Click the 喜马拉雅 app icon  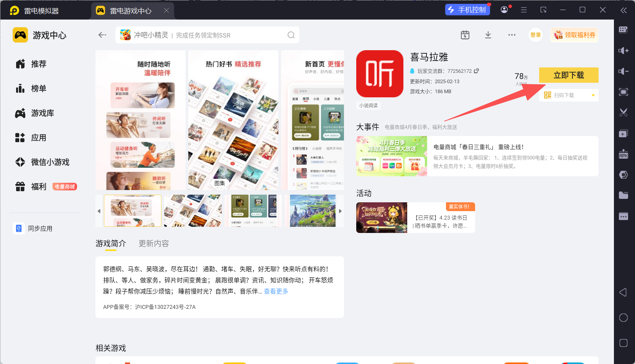pyautogui.click(x=380, y=74)
